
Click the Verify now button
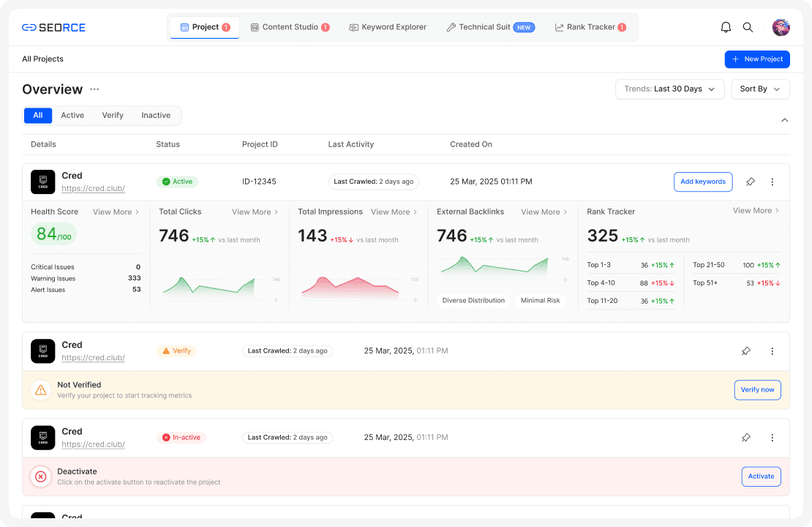click(757, 389)
